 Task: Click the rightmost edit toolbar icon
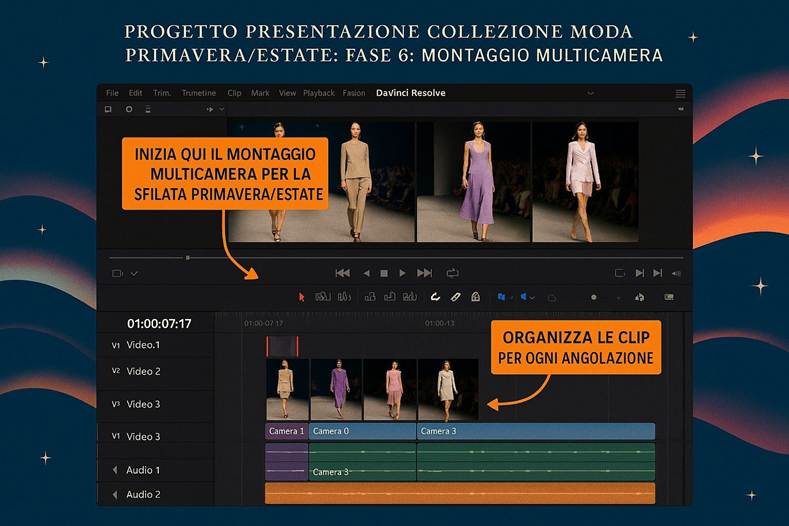coord(669,297)
